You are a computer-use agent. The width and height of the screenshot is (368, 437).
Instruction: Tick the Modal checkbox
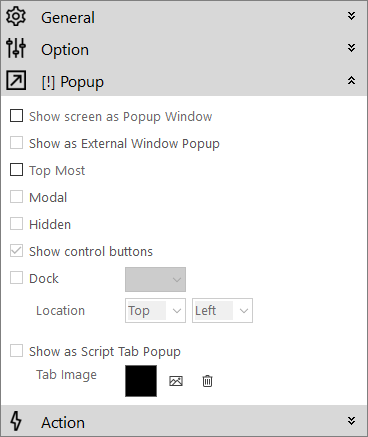coord(16,197)
